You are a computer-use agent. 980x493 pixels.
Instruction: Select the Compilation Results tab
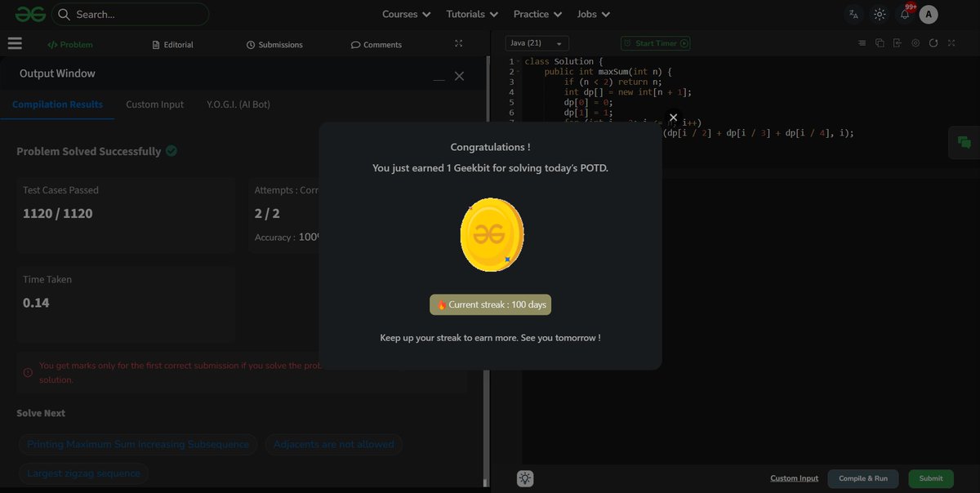[x=57, y=104]
